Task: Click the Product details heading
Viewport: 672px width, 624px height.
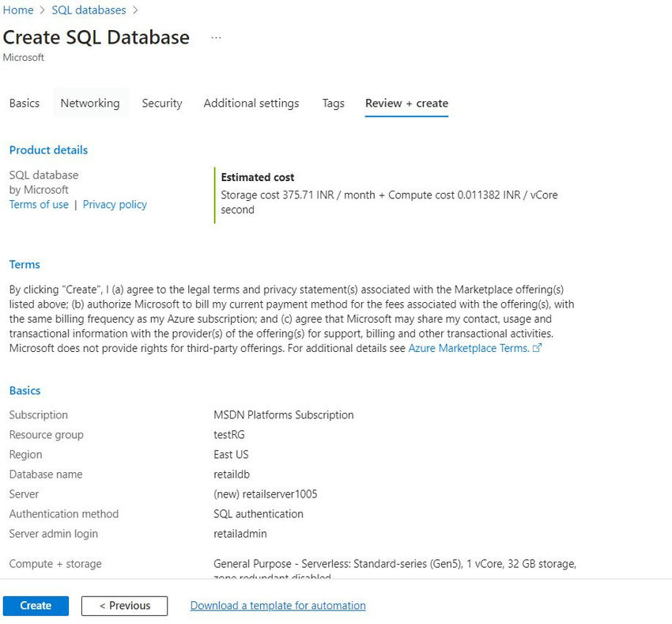Action: pyautogui.click(x=48, y=150)
